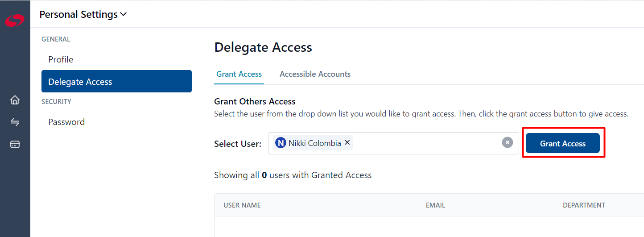Select the Grant Access tab

click(x=239, y=74)
